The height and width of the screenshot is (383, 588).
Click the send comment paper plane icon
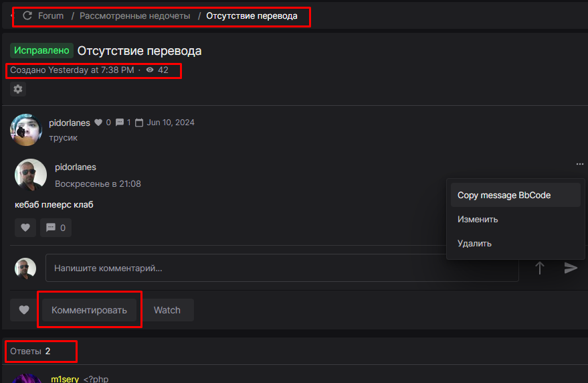point(571,268)
